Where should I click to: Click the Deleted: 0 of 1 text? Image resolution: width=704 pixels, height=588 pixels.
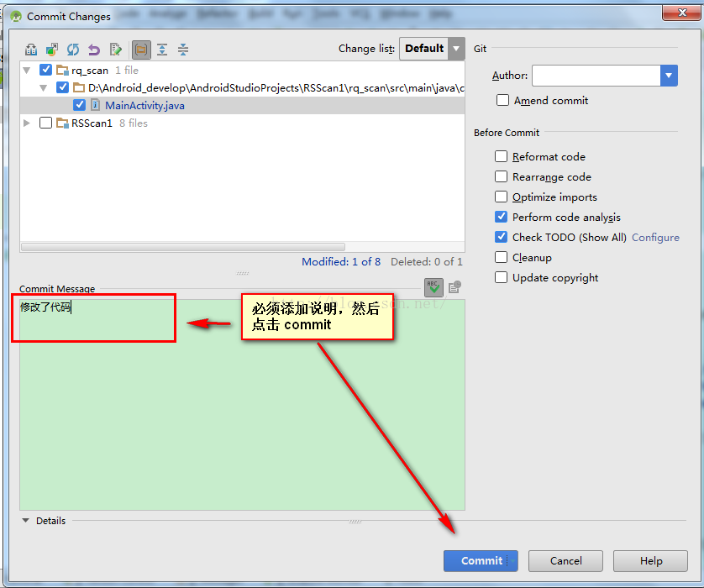tap(427, 262)
